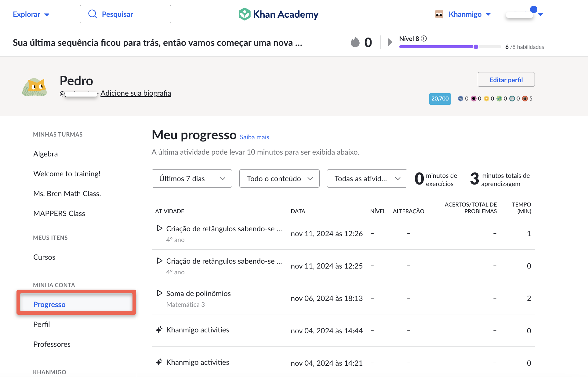Screen dimensions: 588x377
Task: Click the Nível 8 progress bar
Action: pyautogui.click(x=450, y=47)
